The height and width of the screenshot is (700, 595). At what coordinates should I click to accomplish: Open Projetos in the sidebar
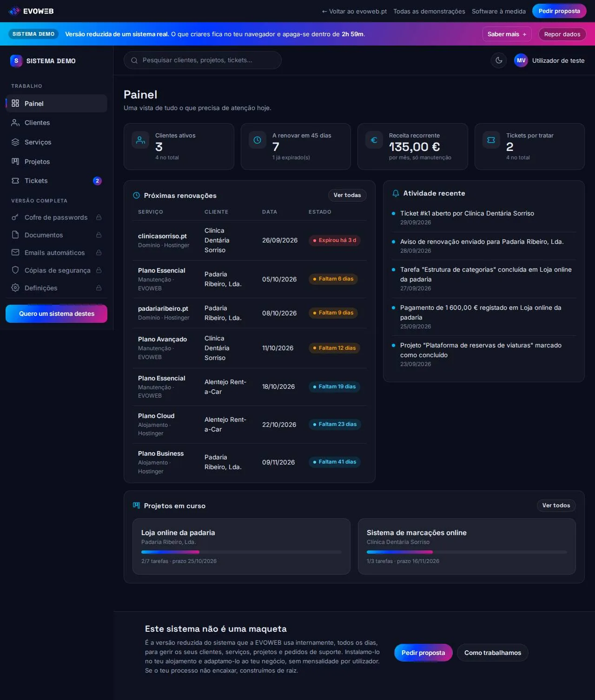(x=56, y=162)
